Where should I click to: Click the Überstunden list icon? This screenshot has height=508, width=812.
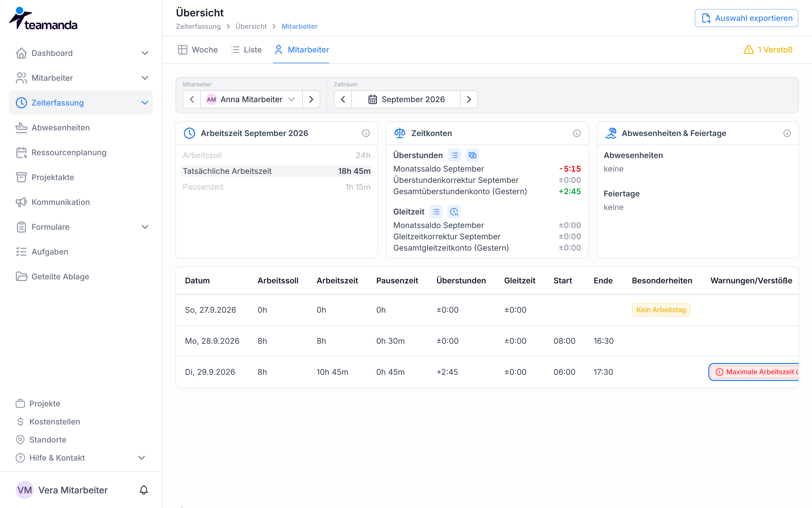click(455, 155)
